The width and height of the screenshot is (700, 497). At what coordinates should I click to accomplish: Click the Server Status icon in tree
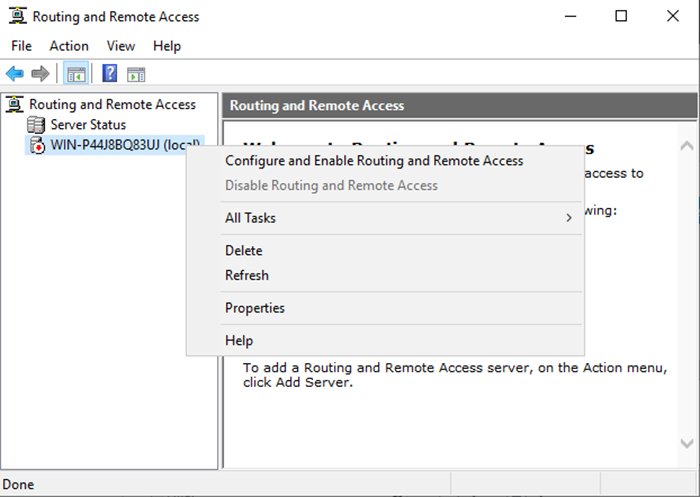pos(37,125)
